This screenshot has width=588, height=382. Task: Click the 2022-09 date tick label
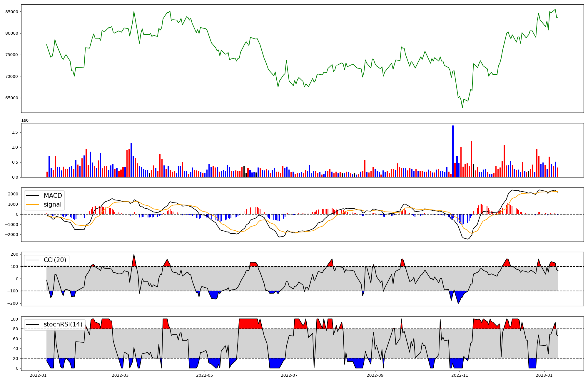(x=375, y=375)
